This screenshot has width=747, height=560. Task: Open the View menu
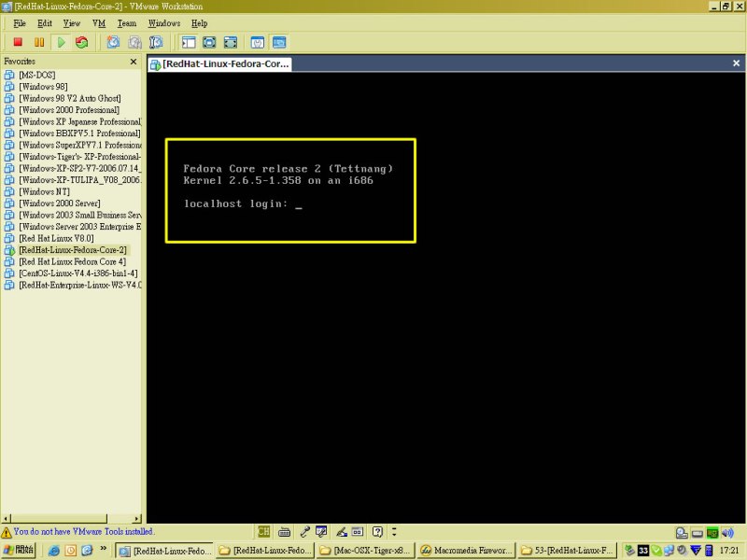(72, 23)
